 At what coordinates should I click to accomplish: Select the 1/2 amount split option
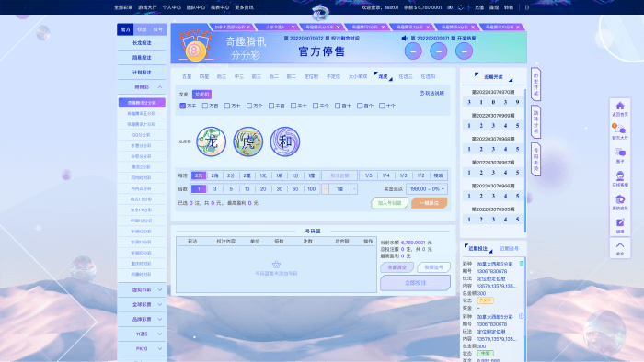pyautogui.click(x=420, y=175)
